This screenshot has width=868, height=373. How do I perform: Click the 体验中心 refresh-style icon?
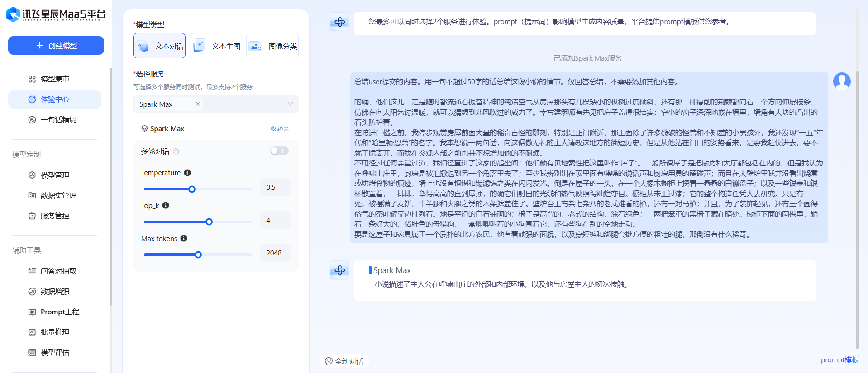coord(32,99)
